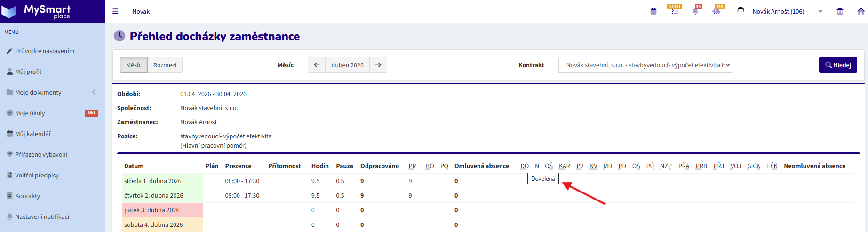Click the PŘB column abbreviation header
This screenshot has height=232, width=868.
[701, 166]
